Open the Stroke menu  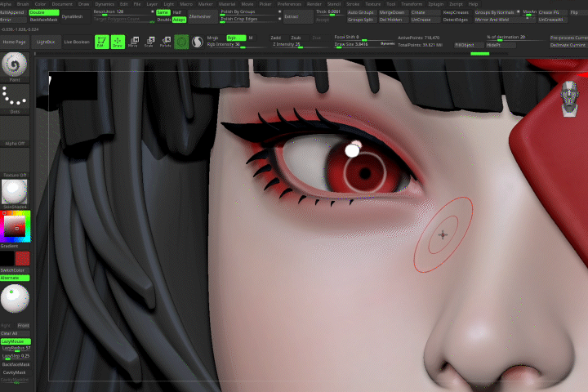coord(353,4)
